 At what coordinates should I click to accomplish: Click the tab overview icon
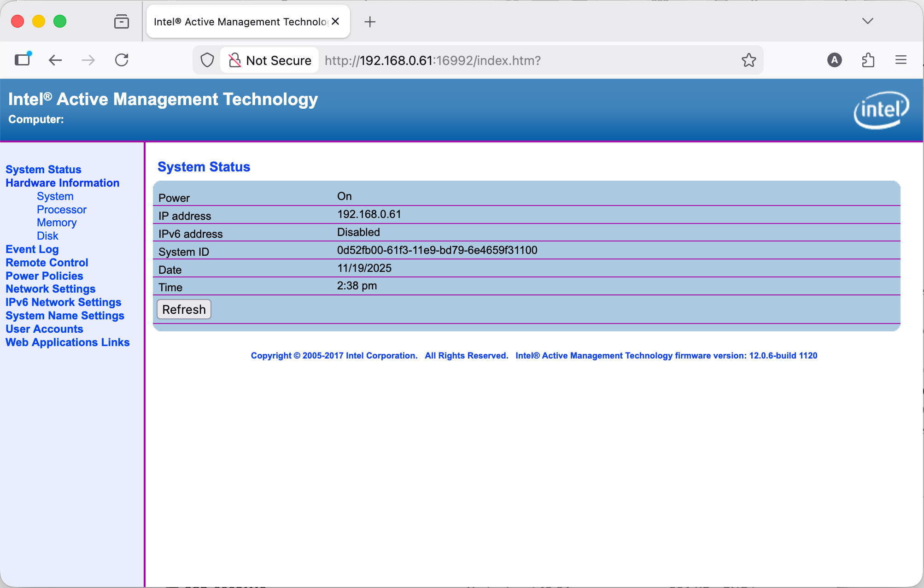(121, 21)
